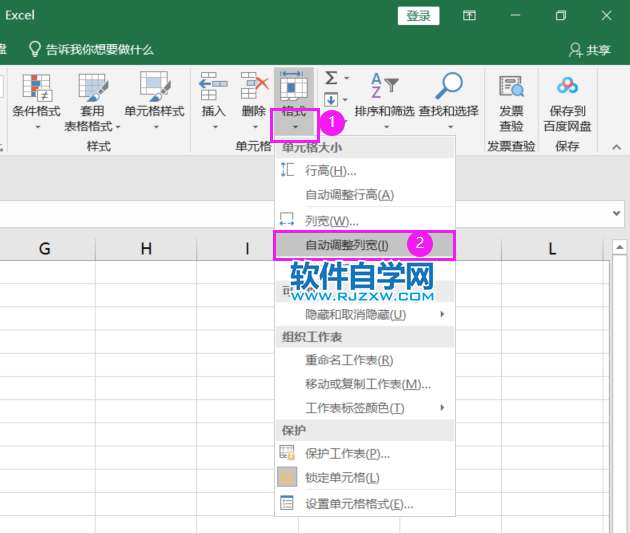Click Tell Me search box text
This screenshot has width=630, height=533.
(100, 50)
